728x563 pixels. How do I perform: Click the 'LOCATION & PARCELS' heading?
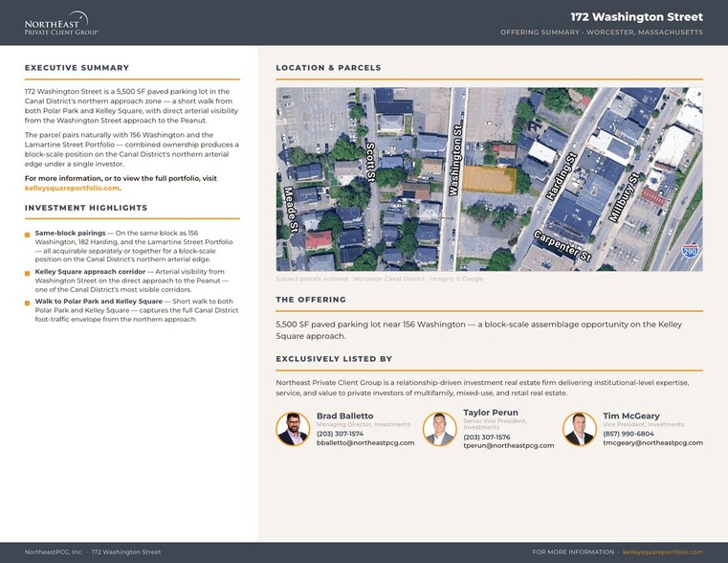(x=328, y=68)
